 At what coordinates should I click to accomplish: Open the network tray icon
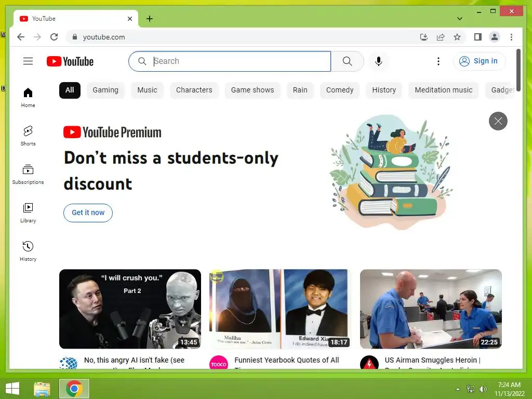(470, 389)
